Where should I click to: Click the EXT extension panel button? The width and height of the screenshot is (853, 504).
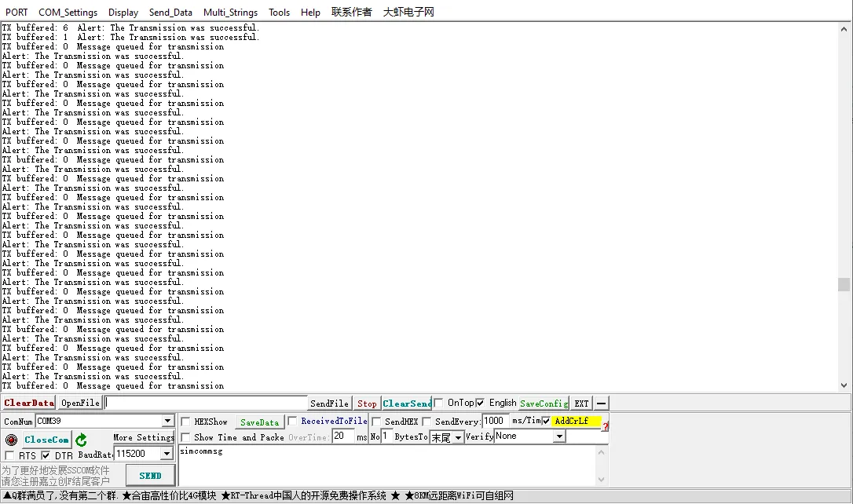click(581, 404)
